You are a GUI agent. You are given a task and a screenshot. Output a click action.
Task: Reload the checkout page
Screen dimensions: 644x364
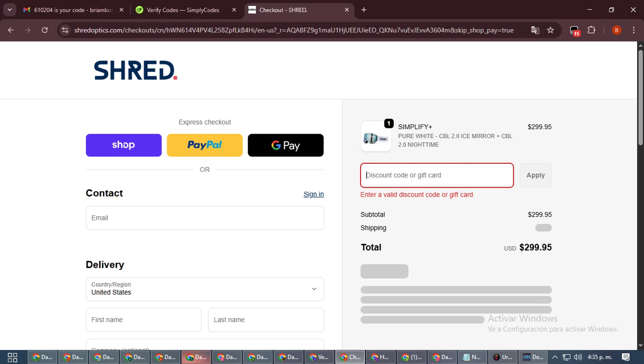45,30
